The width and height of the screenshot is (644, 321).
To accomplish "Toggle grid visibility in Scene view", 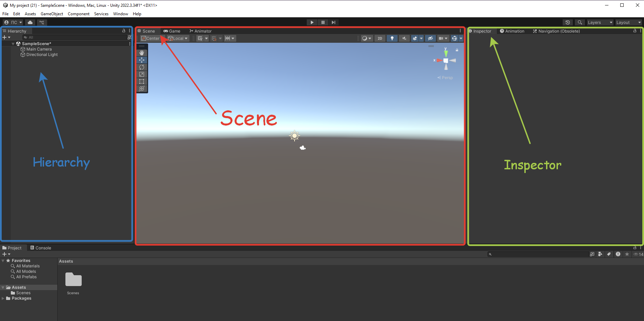I will (x=200, y=38).
